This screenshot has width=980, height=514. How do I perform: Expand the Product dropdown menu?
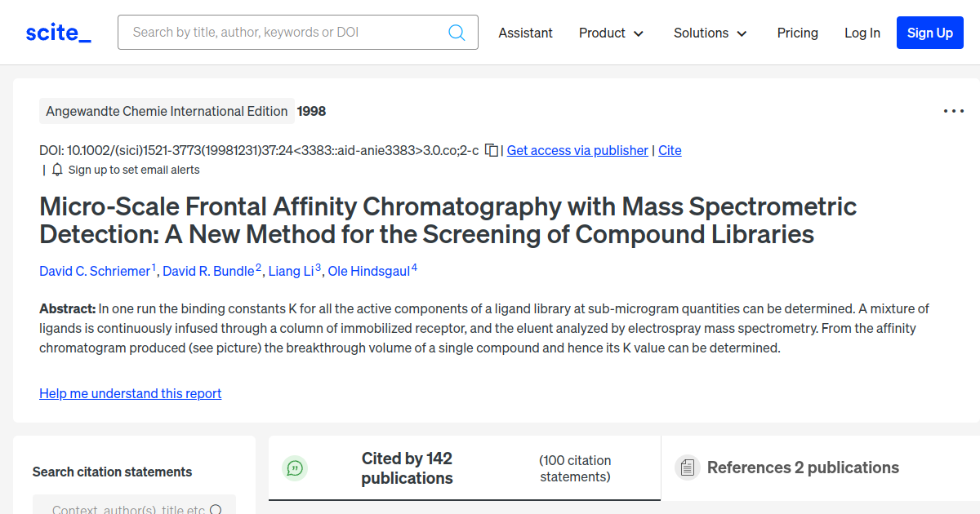[x=611, y=33]
